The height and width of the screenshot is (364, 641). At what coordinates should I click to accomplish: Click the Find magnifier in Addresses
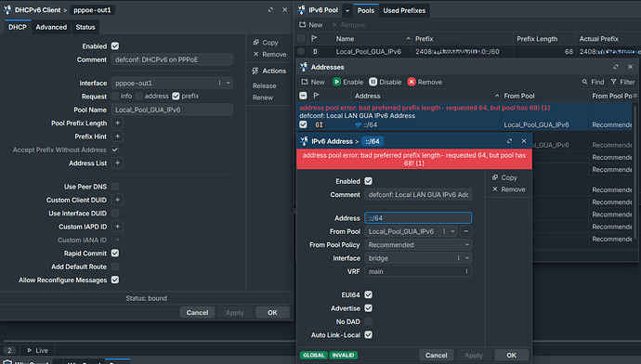pos(585,82)
